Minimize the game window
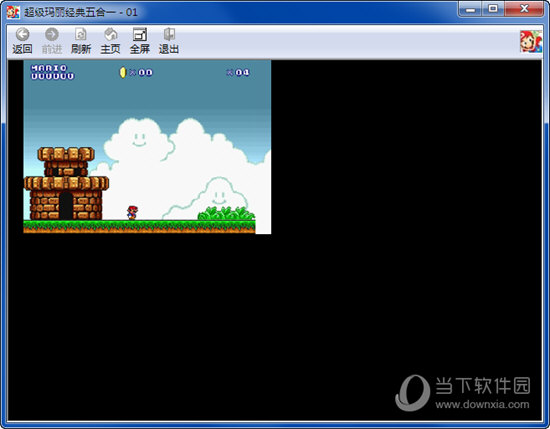 tap(470, 9)
